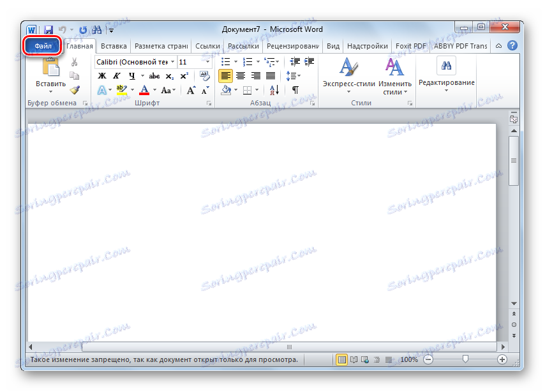Click the Вставить paste icon

[51, 67]
